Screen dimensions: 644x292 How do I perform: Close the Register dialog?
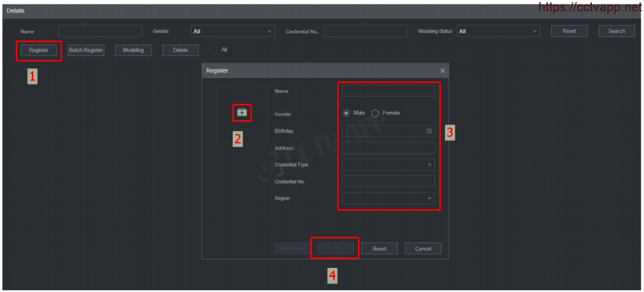[x=442, y=71]
